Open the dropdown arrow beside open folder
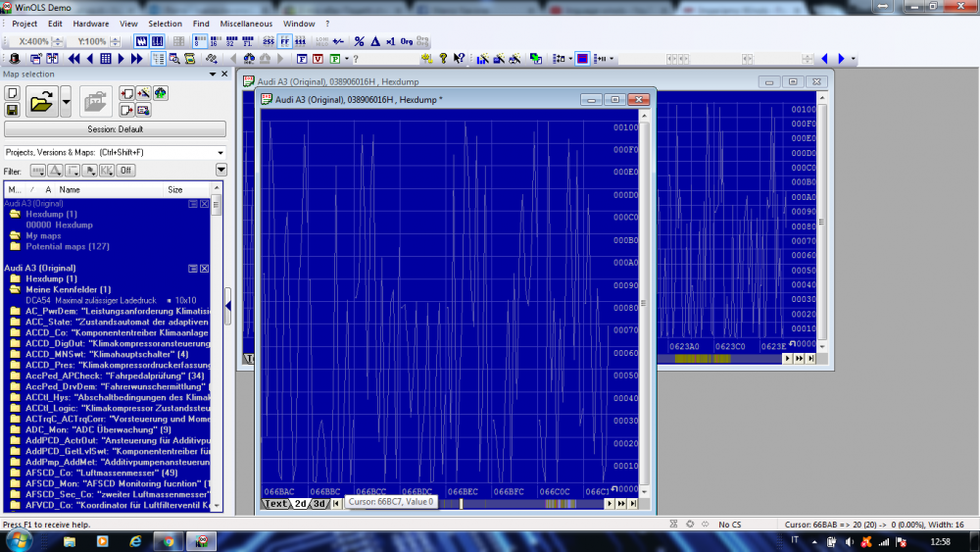Screen dimensions: 980x552 (x=66, y=101)
